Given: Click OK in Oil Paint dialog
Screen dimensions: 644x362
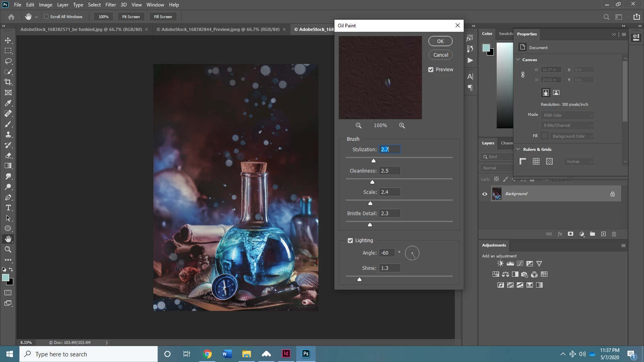Looking at the screenshot, I should 440,41.
